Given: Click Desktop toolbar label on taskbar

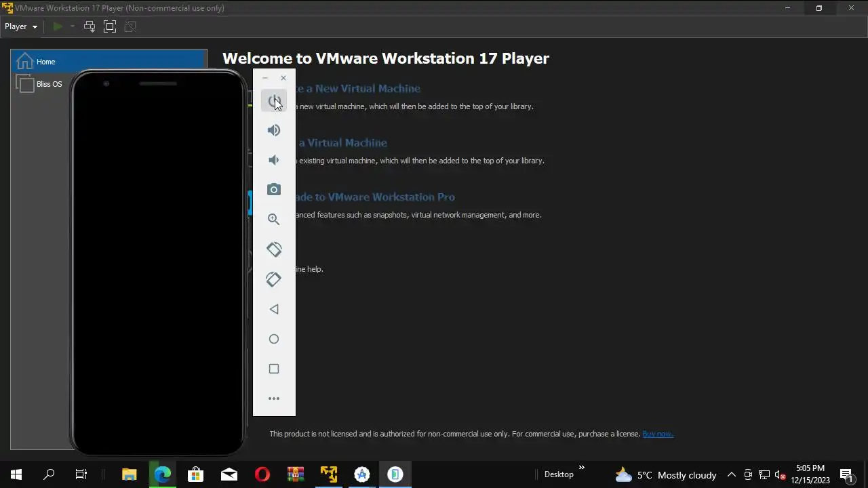Looking at the screenshot, I should coord(559,474).
